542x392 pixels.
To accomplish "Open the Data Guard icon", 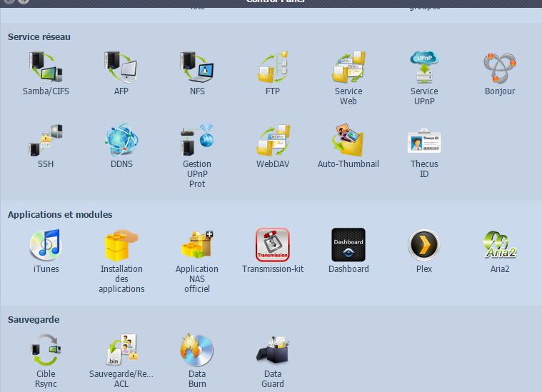I will coord(273,350).
